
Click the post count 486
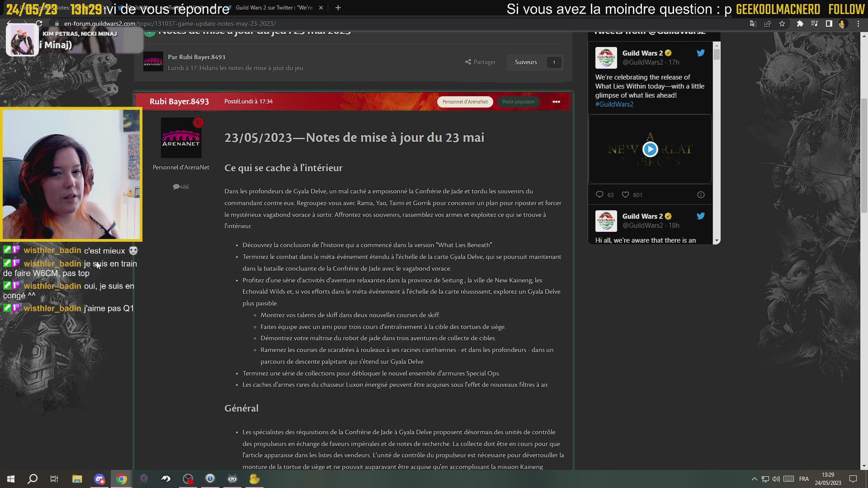pyautogui.click(x=181, y=187)
